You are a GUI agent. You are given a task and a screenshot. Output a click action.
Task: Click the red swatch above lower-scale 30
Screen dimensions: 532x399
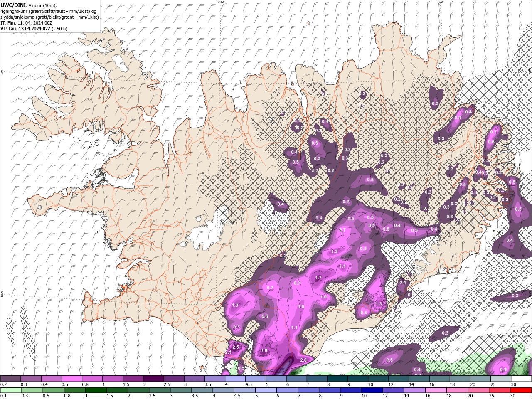521,390
